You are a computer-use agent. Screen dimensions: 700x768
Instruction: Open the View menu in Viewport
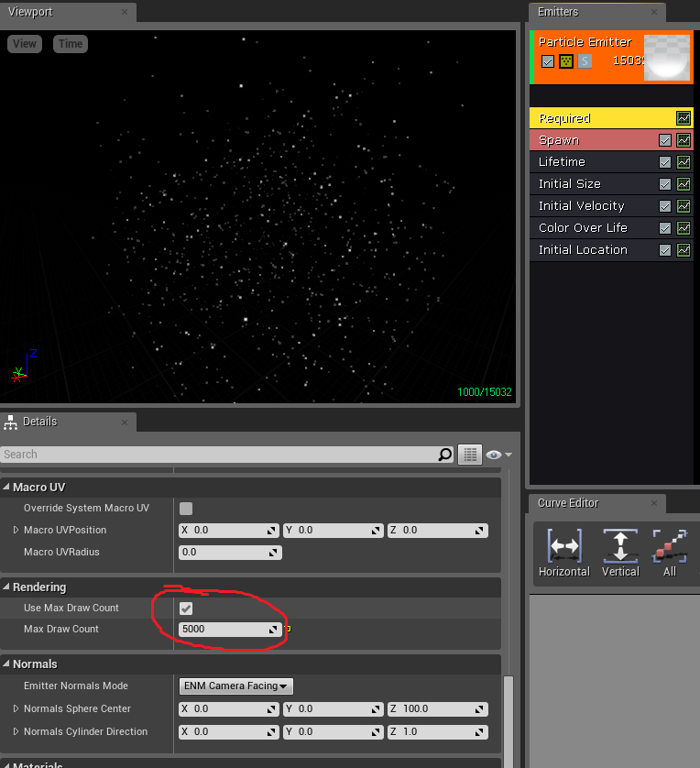[25, 44]
